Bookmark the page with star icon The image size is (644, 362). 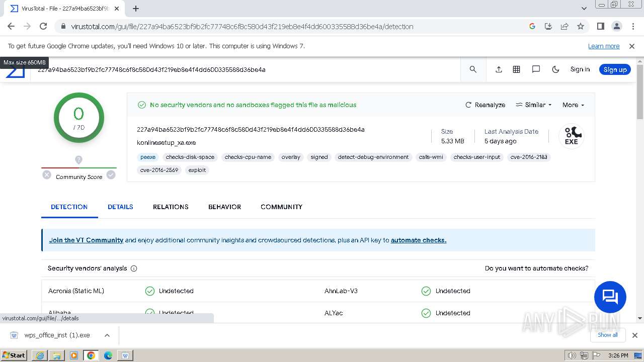point(581,26)
